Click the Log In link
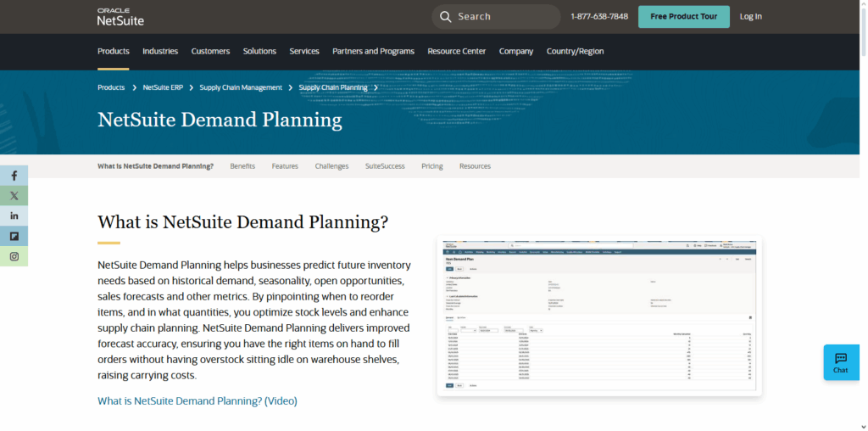868x431 pixels. point(751,17)
